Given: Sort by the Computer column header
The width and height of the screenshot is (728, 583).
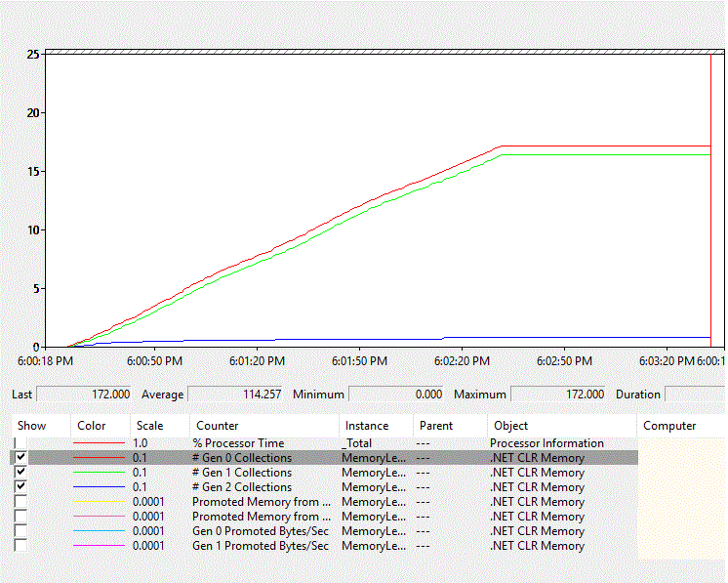Looking at the screenshot, I should pos(680,426).
